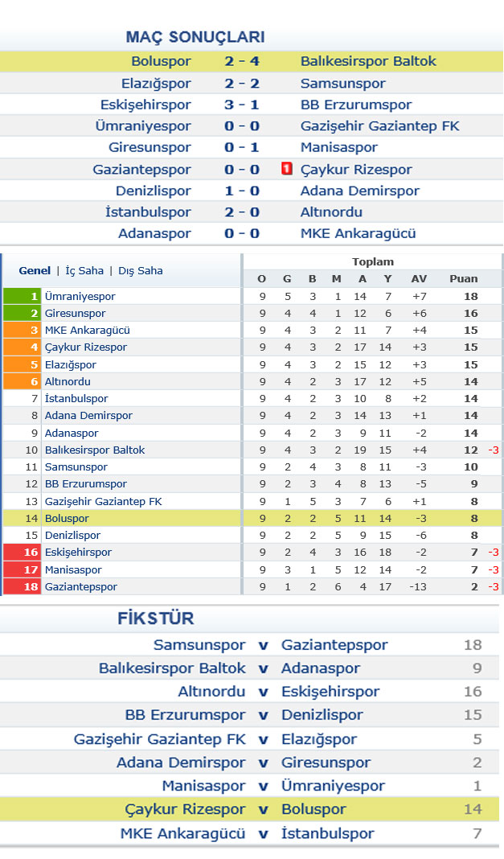Open Adana Demirspor in match results

[x=359, y=191]
